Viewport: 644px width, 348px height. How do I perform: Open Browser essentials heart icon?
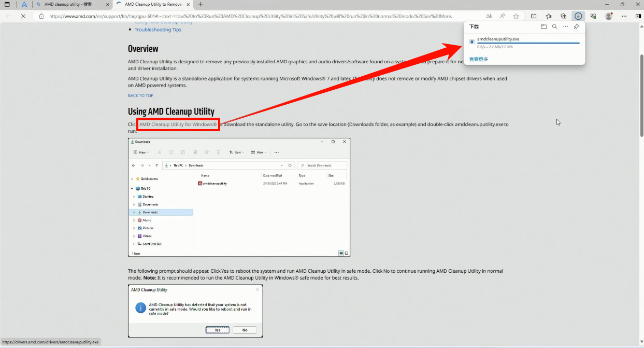click(x=593, y=16)
